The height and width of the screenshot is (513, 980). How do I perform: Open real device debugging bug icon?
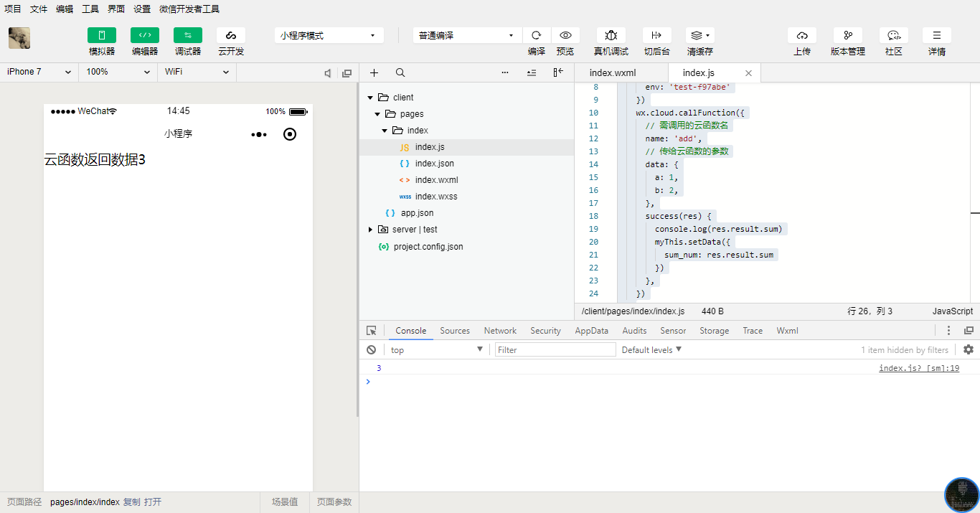(x=611, y=35)
